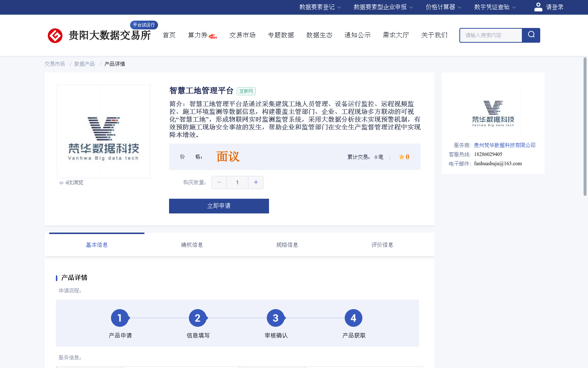The height and width of the screenshot is (368, 588).
Task: Click the orange star rating icon
Action: pyautogui.click(x=401, y=157)
